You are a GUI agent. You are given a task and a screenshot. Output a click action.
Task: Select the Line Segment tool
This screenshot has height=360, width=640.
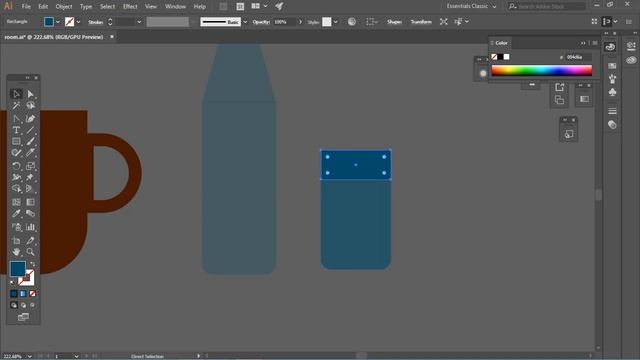point(31,130)
